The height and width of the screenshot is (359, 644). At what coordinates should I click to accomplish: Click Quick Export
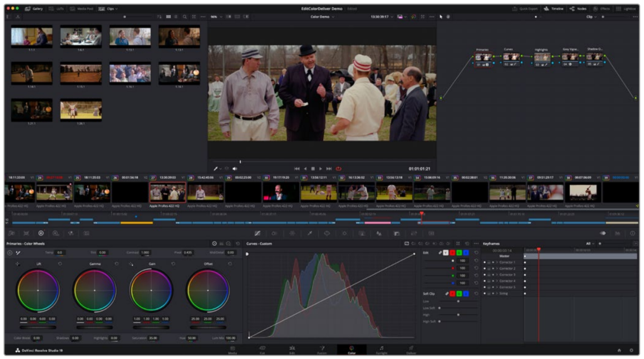tap(525, 8)
